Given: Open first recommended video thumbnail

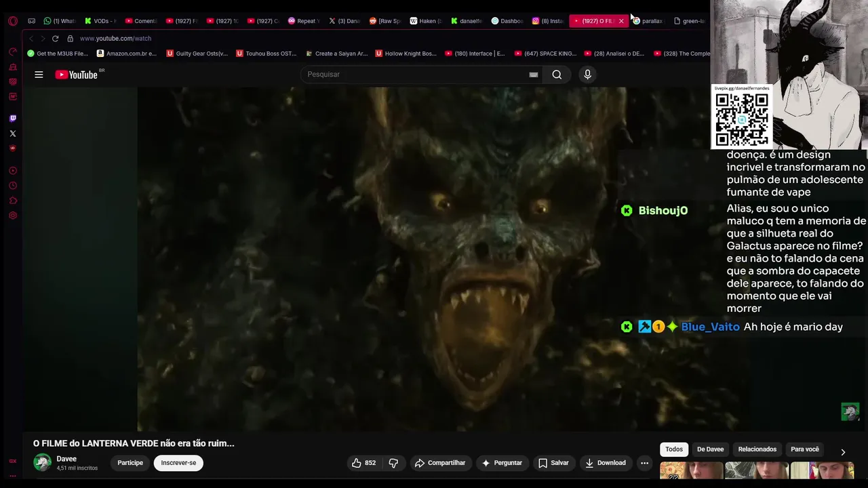Looking at the screenshot, I should point(690,471).
